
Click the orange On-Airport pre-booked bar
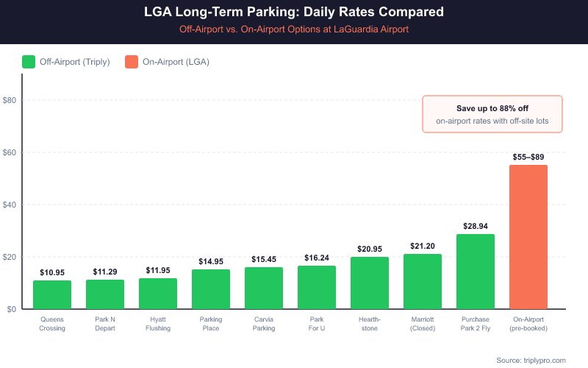click(528, 237)
